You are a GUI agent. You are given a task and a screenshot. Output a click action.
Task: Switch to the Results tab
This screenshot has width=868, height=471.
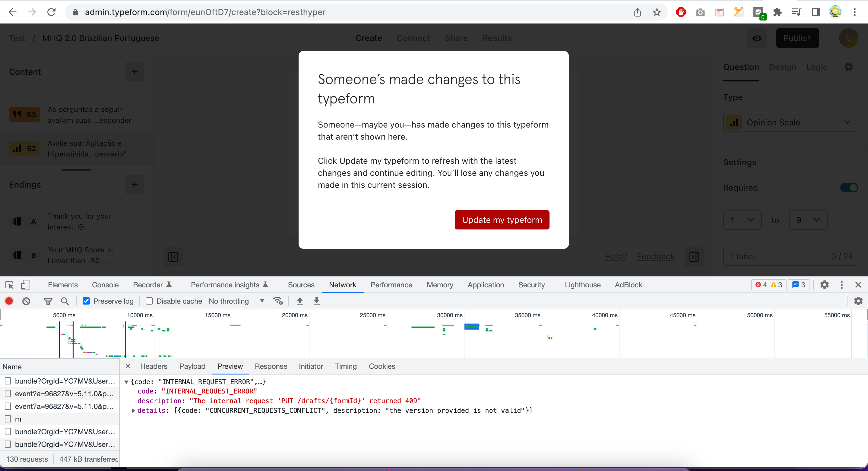[497, 38]
